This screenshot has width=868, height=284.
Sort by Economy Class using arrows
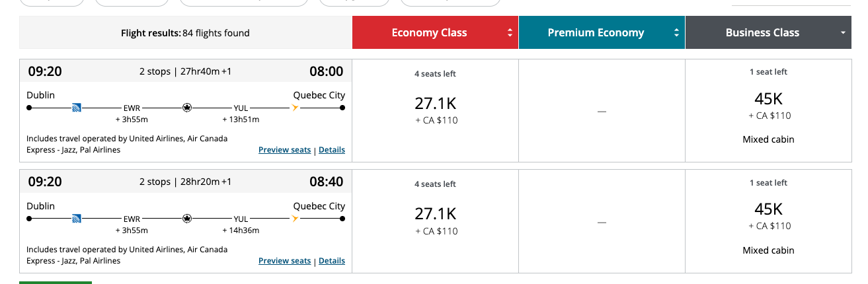510,33
